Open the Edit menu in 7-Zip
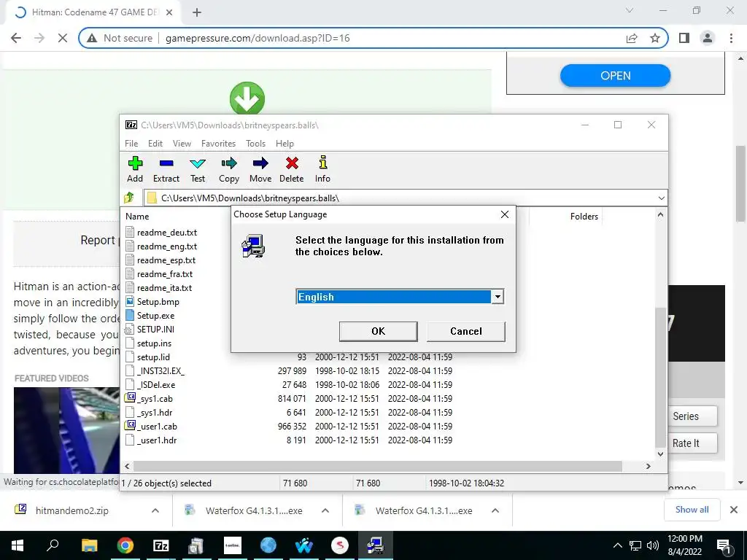 tap(155, 144)
